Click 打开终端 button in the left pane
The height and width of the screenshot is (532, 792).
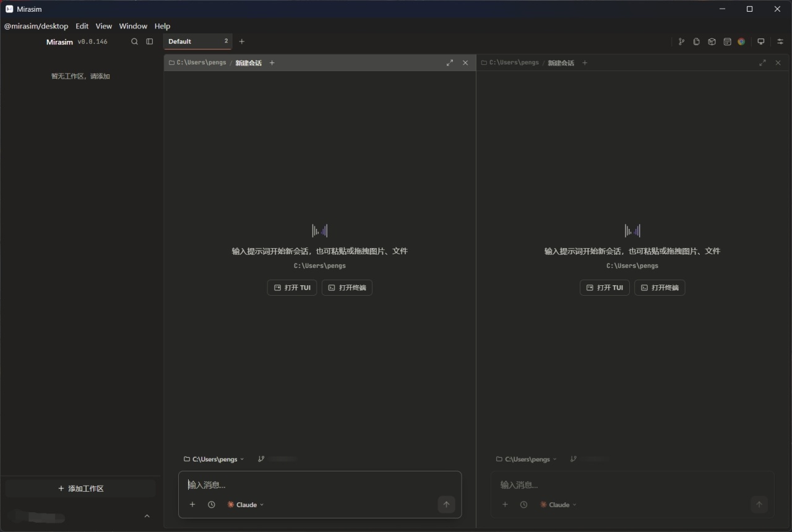pyautogui.click(x=347, y=288)
